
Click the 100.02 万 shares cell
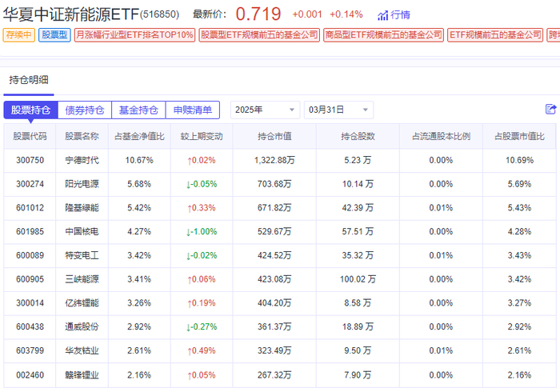[358, 279]
